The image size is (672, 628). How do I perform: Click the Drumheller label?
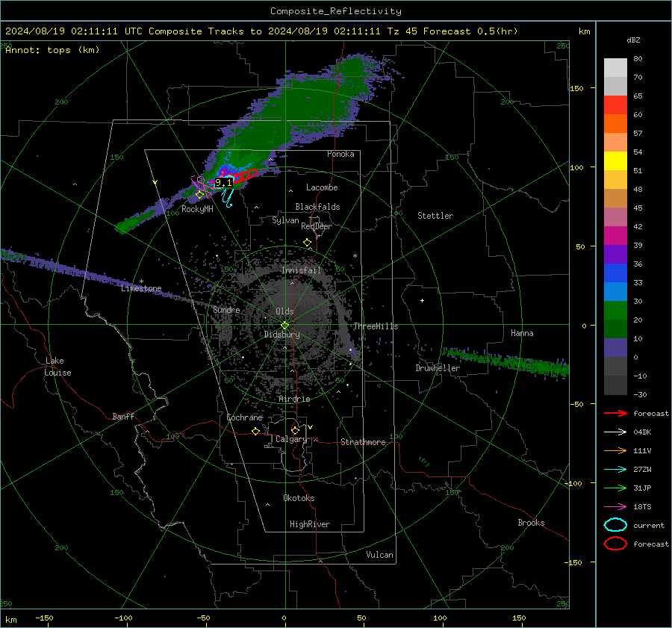pos(438,368)
